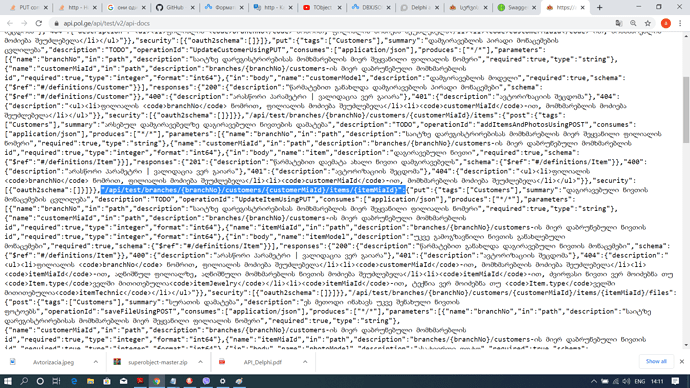Click Show all downloads button
Viewport: 690px width, 388px height.
pyautogui.click(x=656, y=362)
